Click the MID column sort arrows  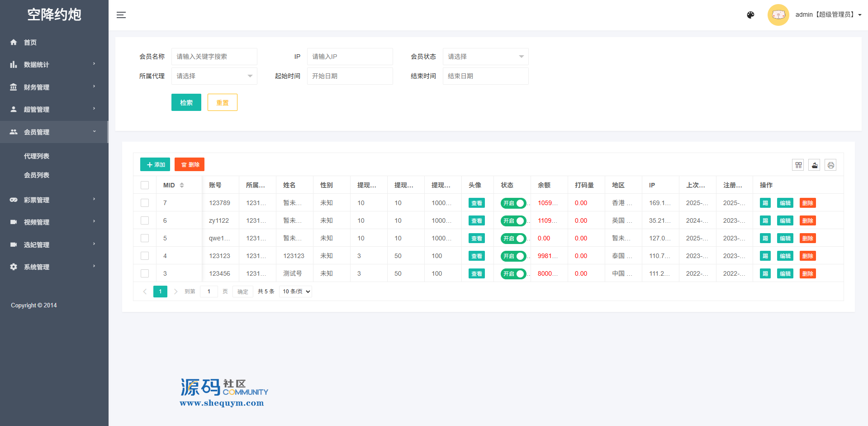coord(182,185)
